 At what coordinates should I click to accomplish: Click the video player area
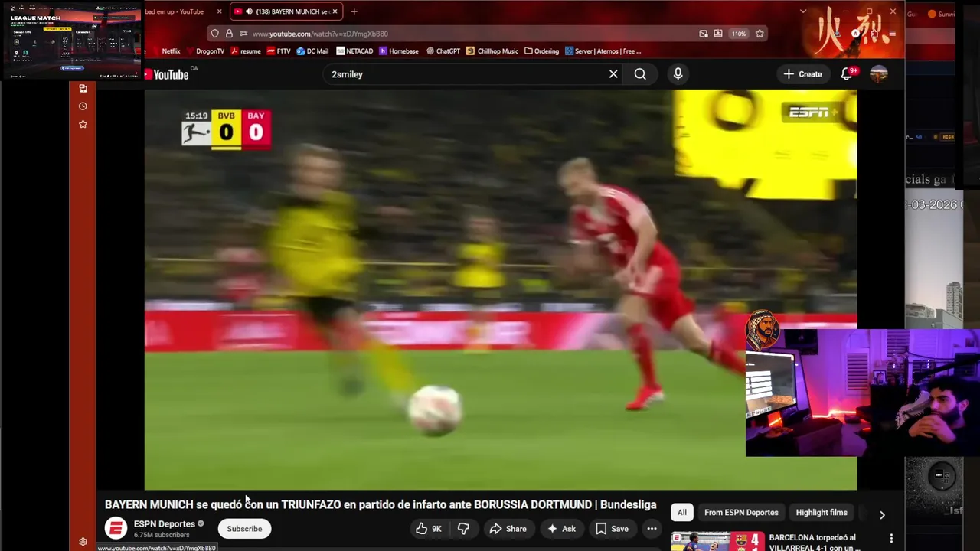(x=501, y=289)
